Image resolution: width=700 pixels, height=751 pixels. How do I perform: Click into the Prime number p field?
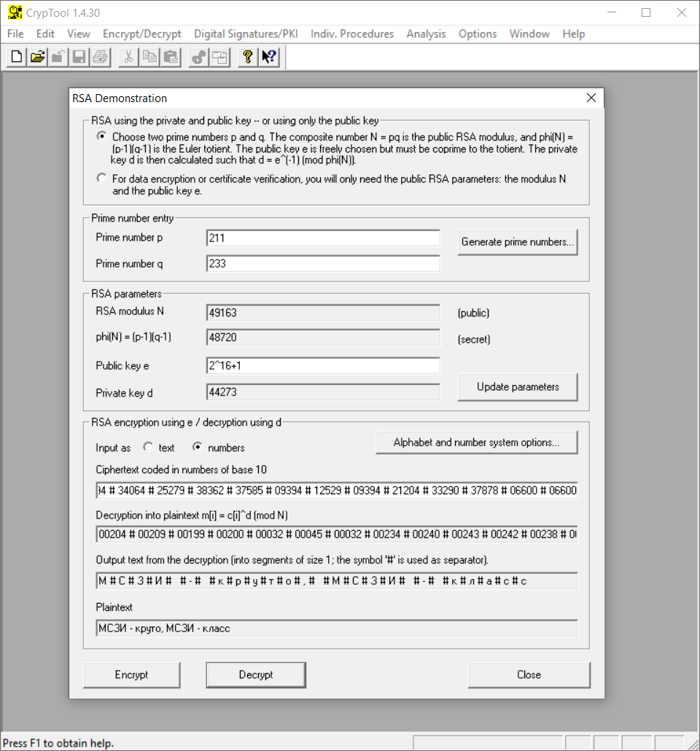pyautogui.click(x=323, y=238)
